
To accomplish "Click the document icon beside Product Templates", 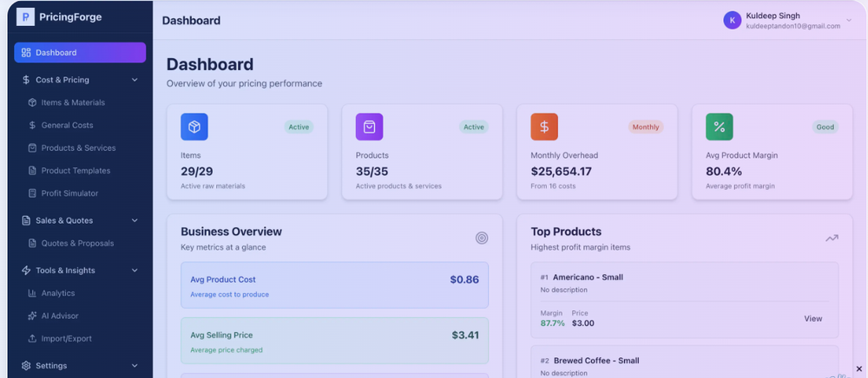I will coord(32,170).
